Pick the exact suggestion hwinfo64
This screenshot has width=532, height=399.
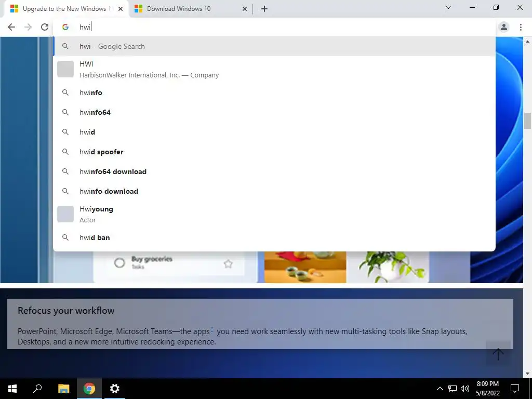274,112
